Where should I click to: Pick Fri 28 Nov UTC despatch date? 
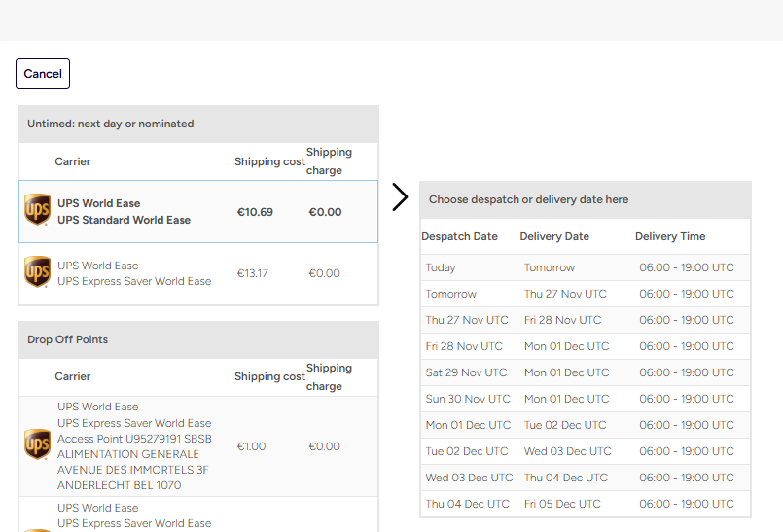tap(463, 346)
